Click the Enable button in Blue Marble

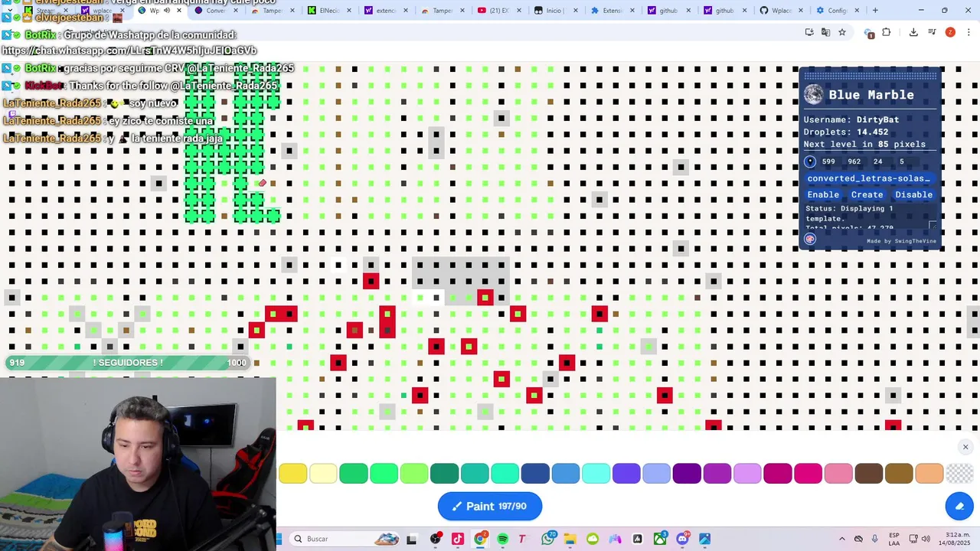coord(823,194)
